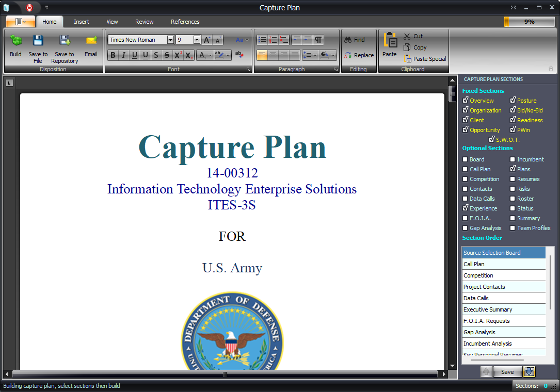Open the font name dropdown
This screenshot has width=560, height=392.
tap(170, 40)
